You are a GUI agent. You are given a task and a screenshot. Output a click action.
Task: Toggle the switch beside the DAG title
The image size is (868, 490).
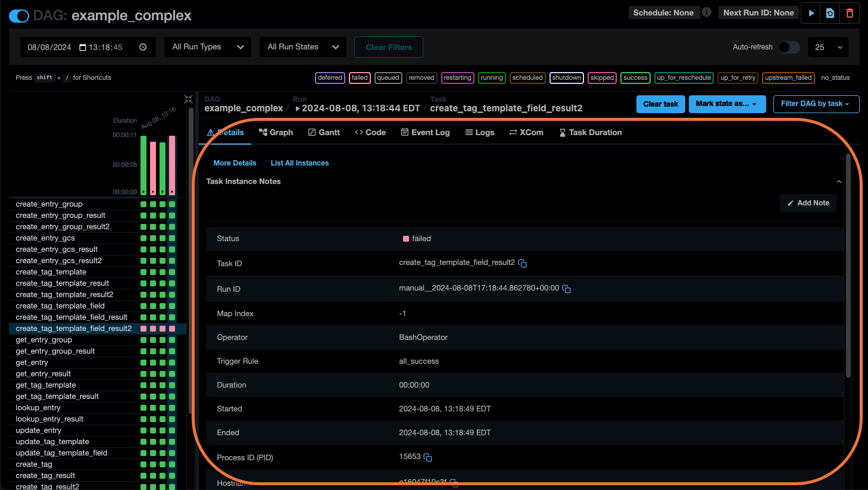pyautogui.click(x=19, y=16)
